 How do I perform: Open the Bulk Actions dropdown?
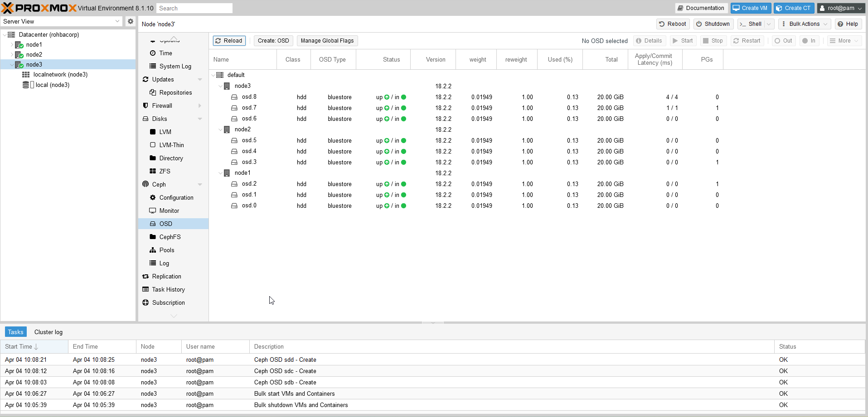(x=805, y=24)
